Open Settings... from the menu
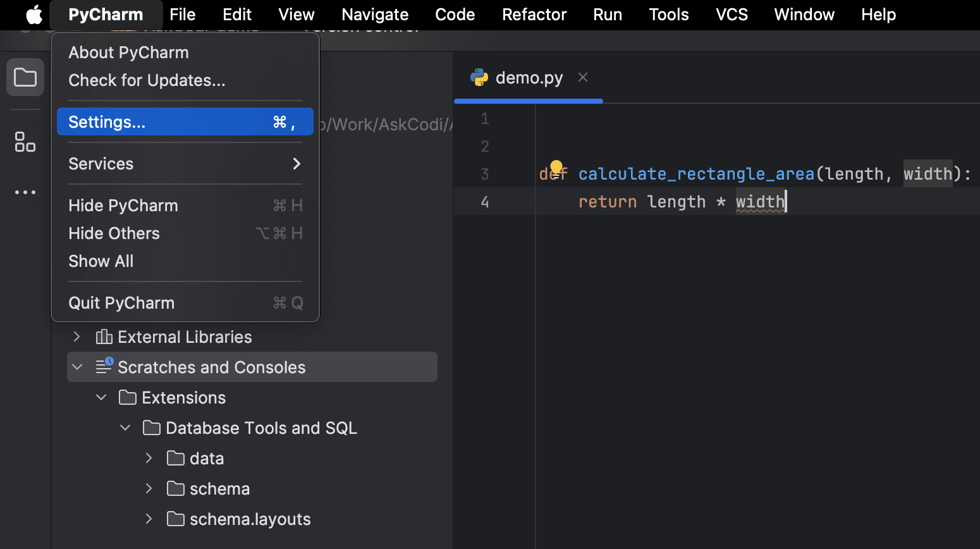 tap(185, 121)
